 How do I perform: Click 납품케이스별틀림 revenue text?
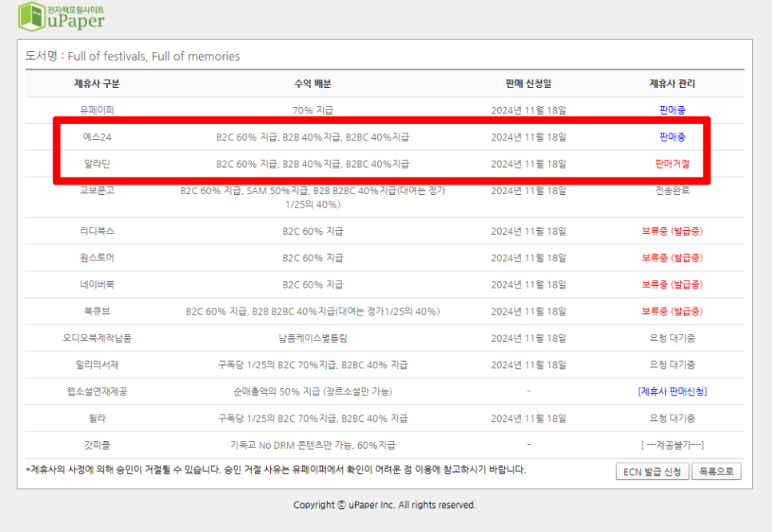coord(312,338)
